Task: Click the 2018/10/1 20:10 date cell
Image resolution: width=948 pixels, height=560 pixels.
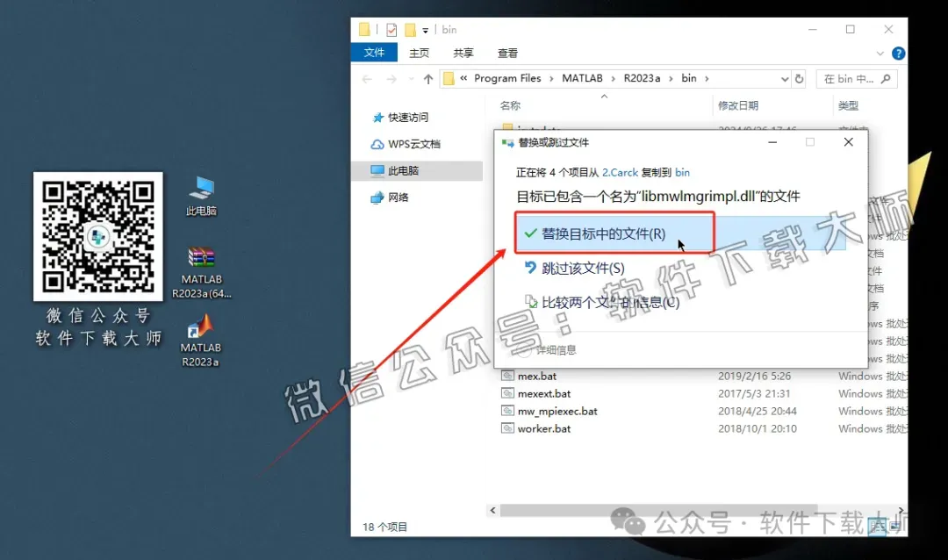Action: [x=757, y=428]
